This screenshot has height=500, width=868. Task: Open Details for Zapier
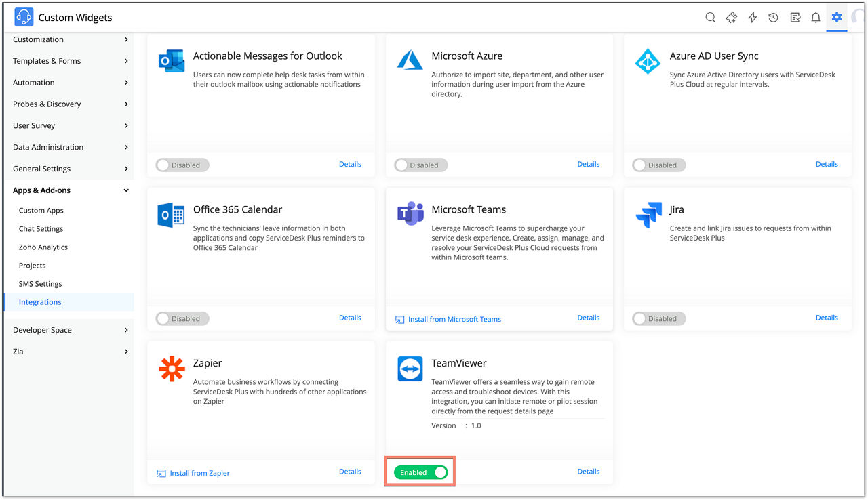(x=350, y=472)
